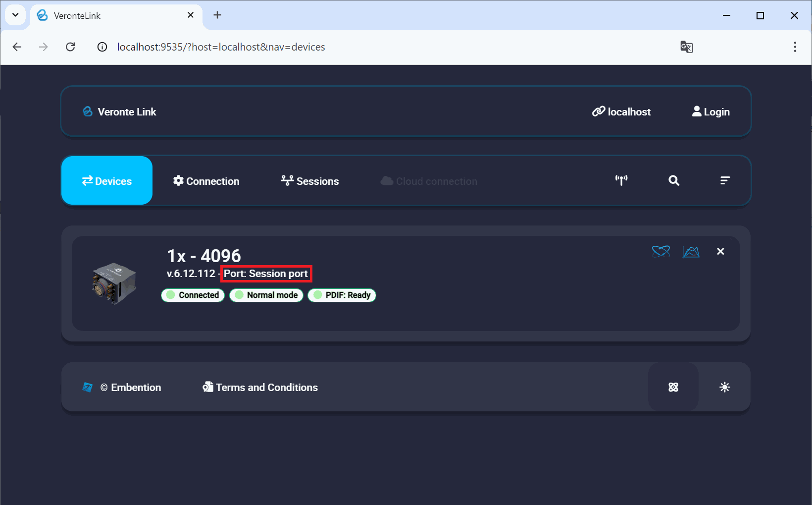Image resolution: width=812 pixels, height=505 pixels.
Task: Click the localhost host link
Action: [x=621, y=112]
